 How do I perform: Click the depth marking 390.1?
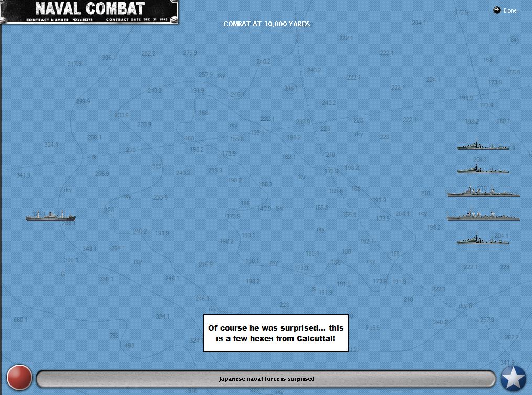click(x=71, y=260)
